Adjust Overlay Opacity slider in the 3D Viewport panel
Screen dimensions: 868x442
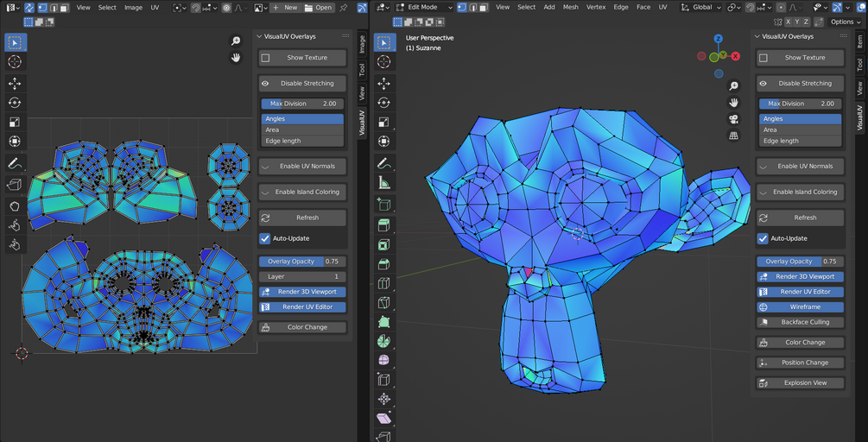click(x=800, y=261)
